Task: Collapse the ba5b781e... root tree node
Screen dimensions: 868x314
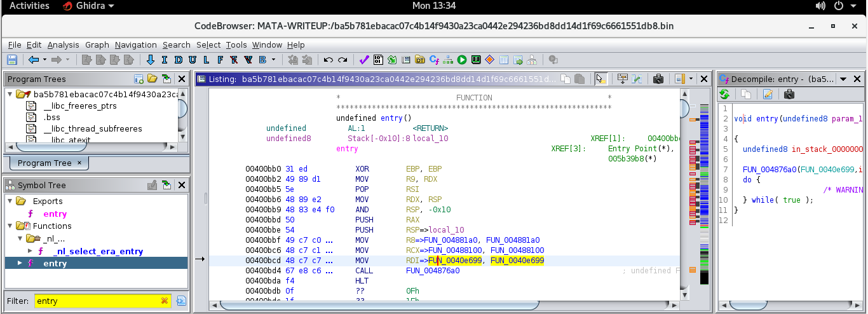Action: [x=10, y=94]
